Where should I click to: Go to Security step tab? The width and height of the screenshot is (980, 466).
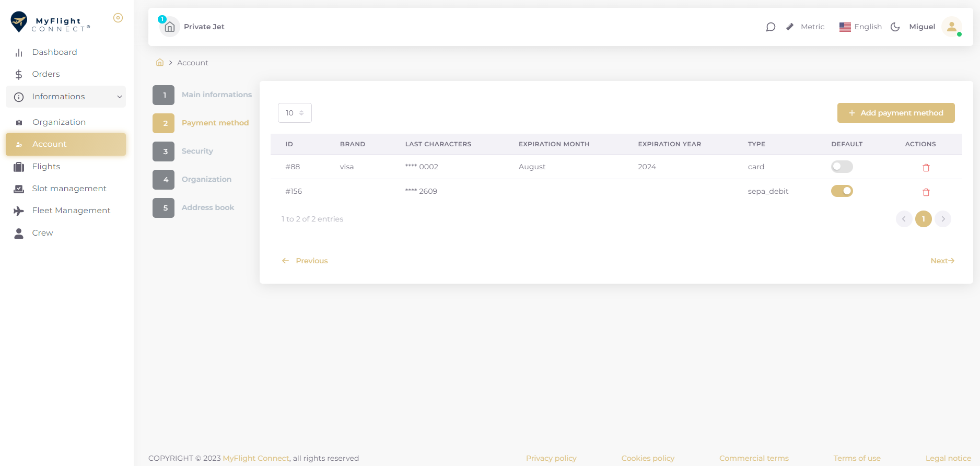point(197,151)
